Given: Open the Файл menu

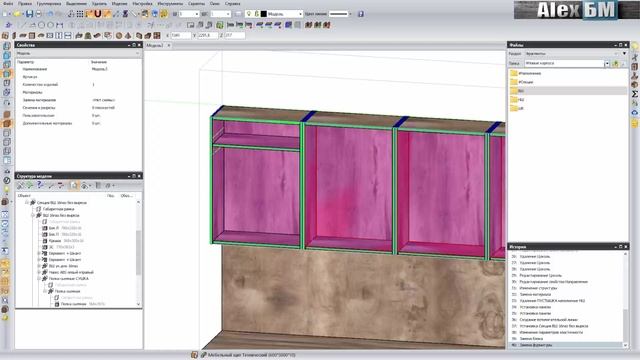Looking at the screenshot, I should tap(8, 3).
